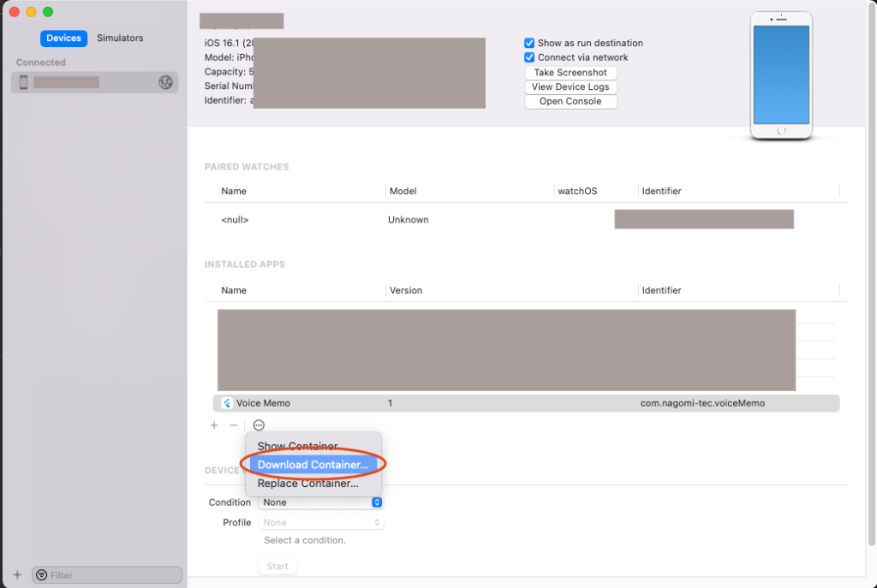877x588 pixels.
Task: Click the phone icon of connected device
Action: [24, 82]
